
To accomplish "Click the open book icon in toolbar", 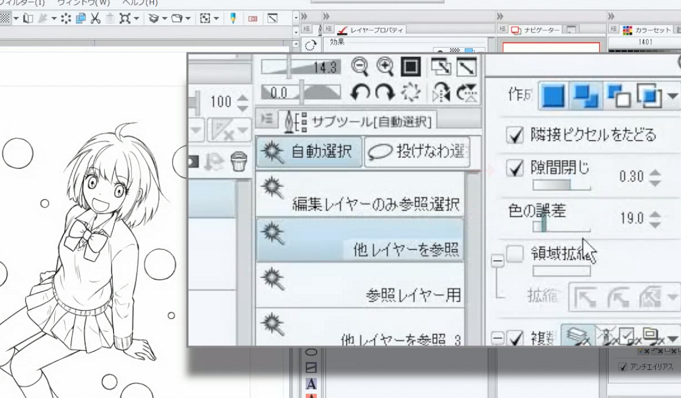I will pos(28,18).
